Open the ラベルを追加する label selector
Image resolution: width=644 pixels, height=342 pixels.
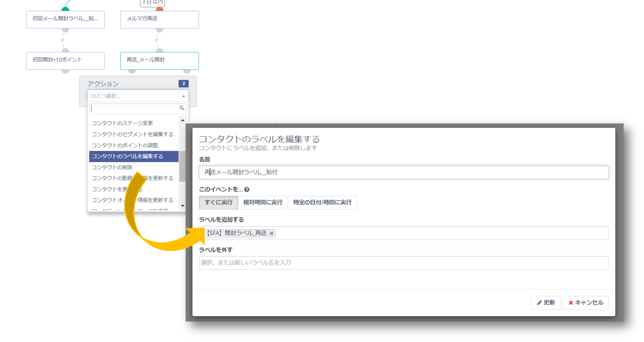440,233
